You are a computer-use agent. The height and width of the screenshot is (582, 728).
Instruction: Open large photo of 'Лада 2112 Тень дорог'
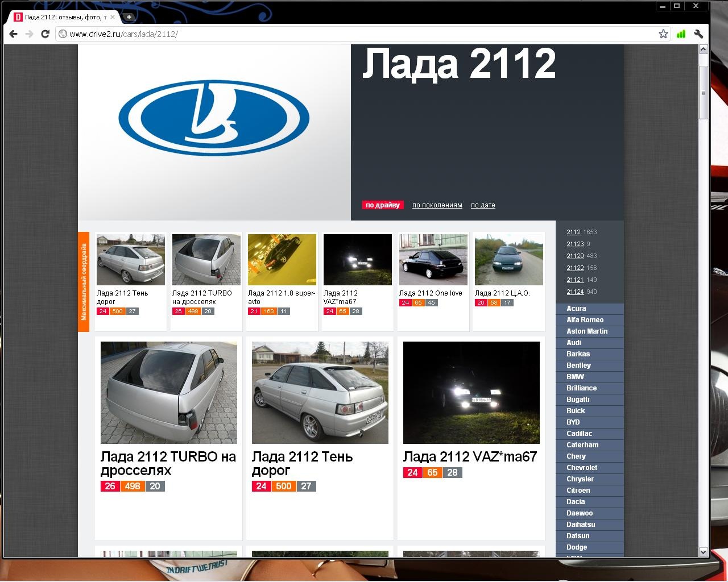[x=320, y=393]
